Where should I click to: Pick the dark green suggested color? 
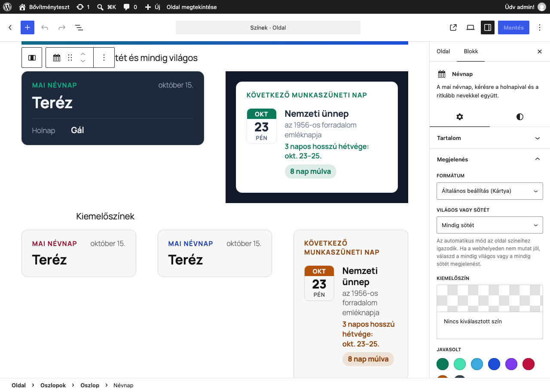(x=443, y=364)
